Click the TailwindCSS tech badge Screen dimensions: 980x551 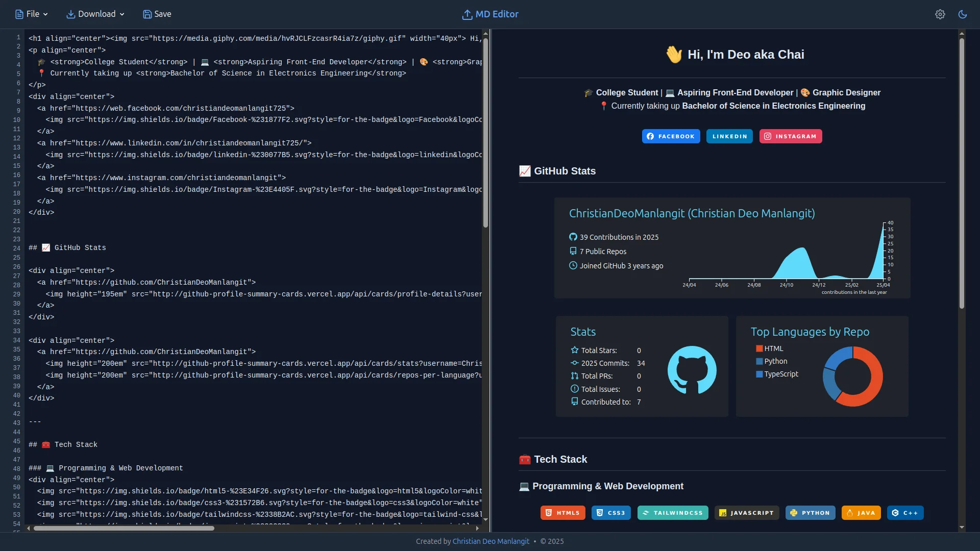673,513
